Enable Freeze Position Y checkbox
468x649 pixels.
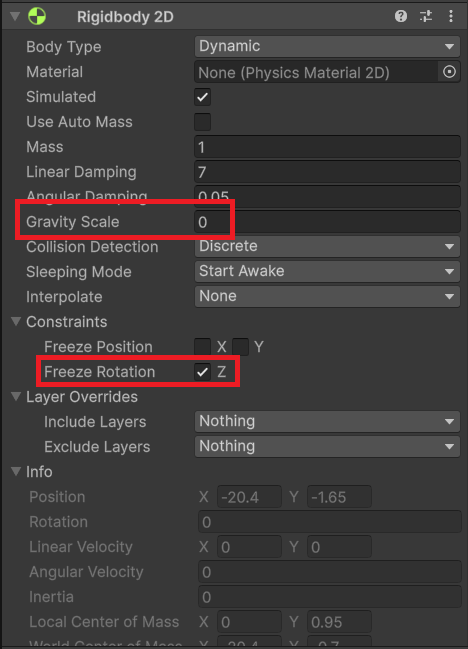point(240,347)
